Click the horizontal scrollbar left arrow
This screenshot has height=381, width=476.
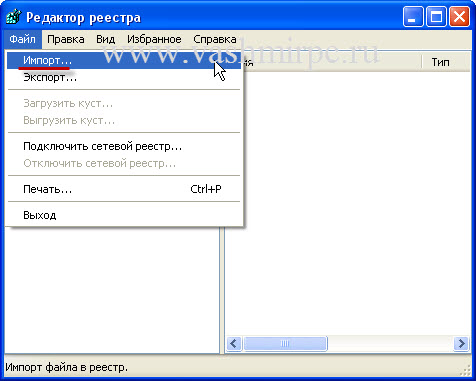pos(234,343)
